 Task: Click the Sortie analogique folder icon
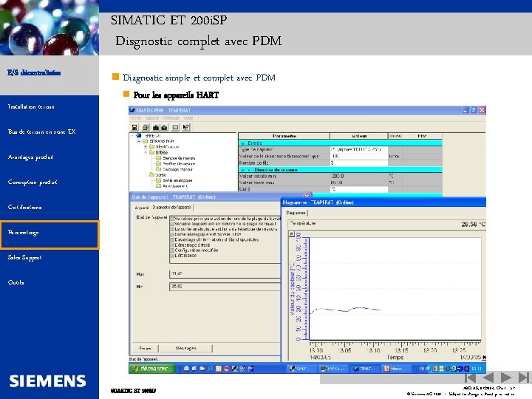pyautogui.click(x=158, y=180)
